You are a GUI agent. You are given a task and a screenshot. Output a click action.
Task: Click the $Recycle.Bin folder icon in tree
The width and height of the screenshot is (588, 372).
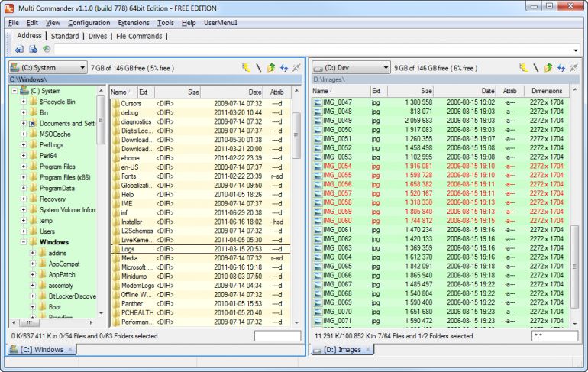tap(34, 102)
